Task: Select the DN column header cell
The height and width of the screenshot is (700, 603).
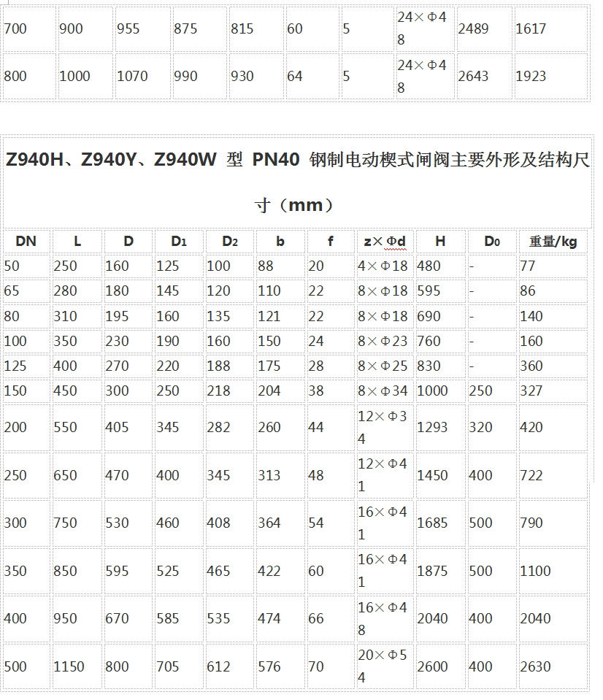Action: [x=26, y=242]
